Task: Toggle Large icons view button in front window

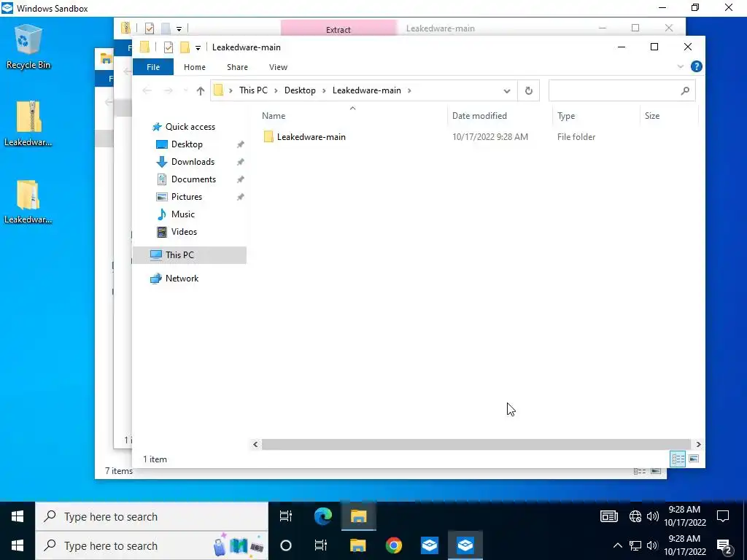Action: [x=694, y=459]
